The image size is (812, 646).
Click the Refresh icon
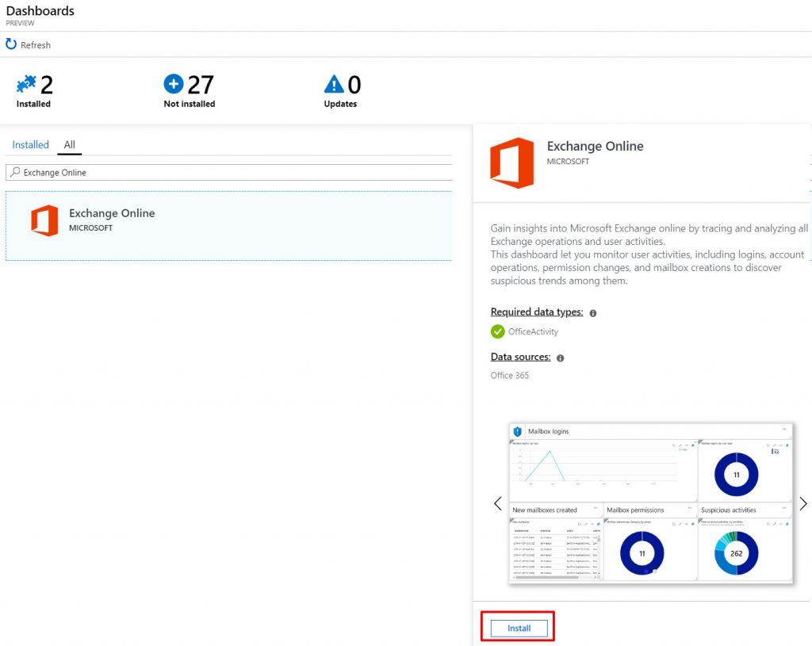[x=11, y=44]
